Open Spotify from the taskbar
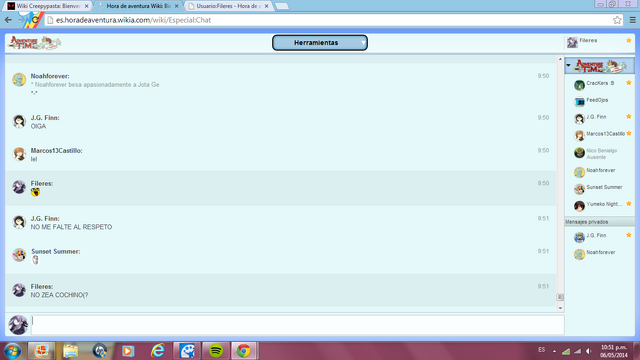The image size is (640, 360). tap(216, 351)
